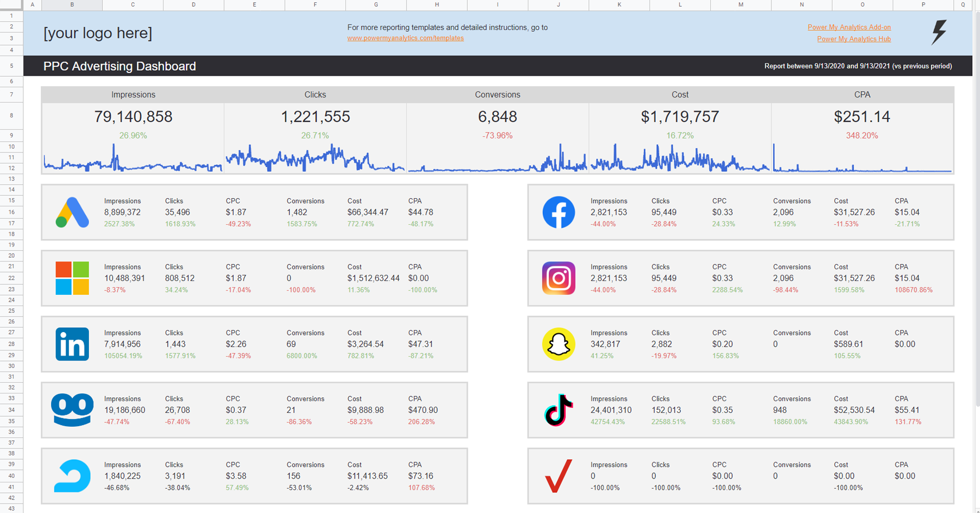The width and height of the screenshot is (980, 513).
Task: Click the Clicks sparkline chart
Action: pyautogui.click(x=315, y=159)
